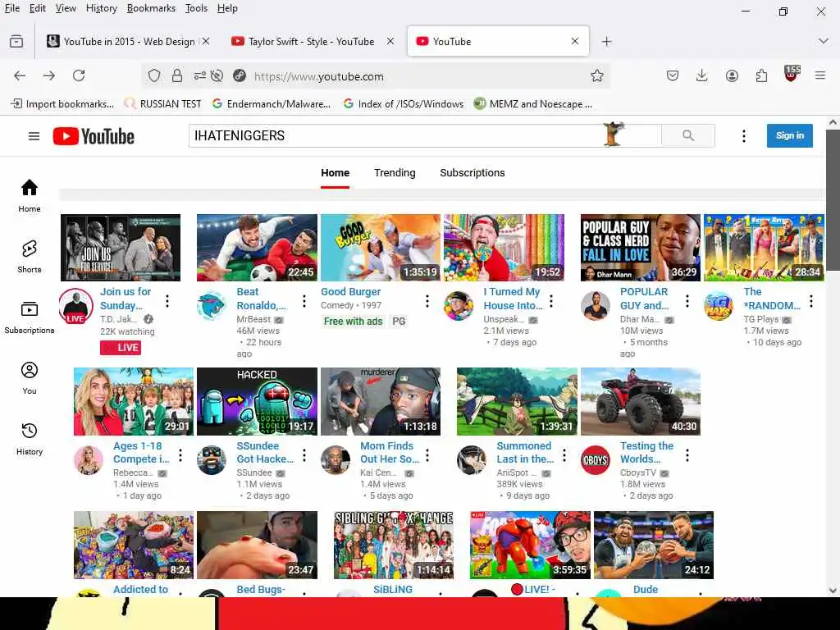Open You in the sidebar
This screenshot has height=630, width=840.
click(x=30, y=378)
